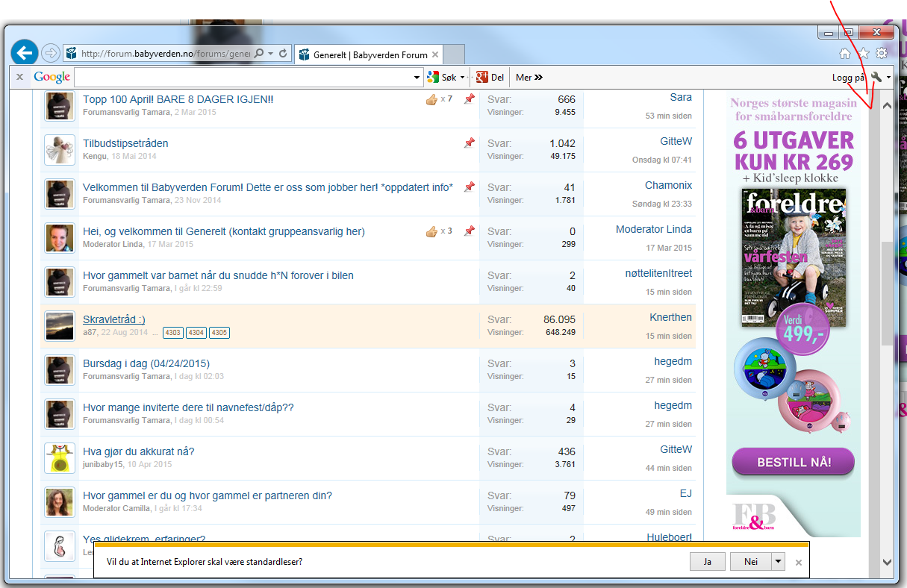This screenshot has height=588, width=907.
Task: Open the Internet Explorer home page icon
Action: pyautogui.click(x=845, y=54)
